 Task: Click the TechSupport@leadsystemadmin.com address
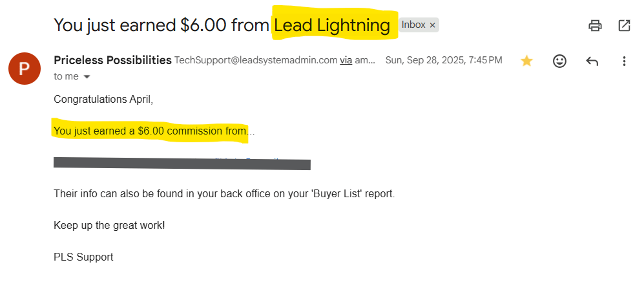click(256, 60)
